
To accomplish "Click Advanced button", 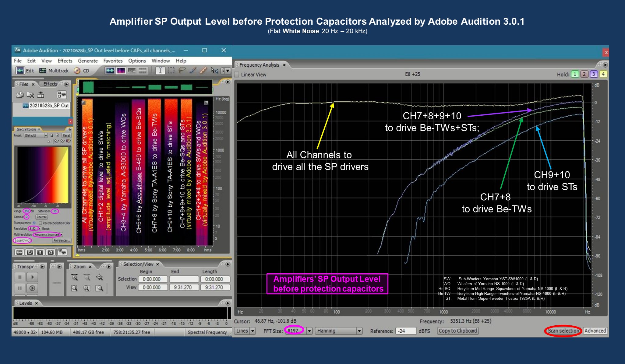I will 595,331.
